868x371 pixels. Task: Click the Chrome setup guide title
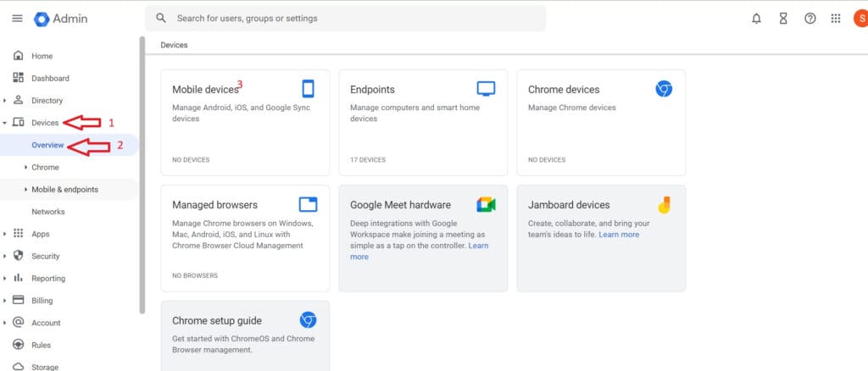(x=217, y=321)
